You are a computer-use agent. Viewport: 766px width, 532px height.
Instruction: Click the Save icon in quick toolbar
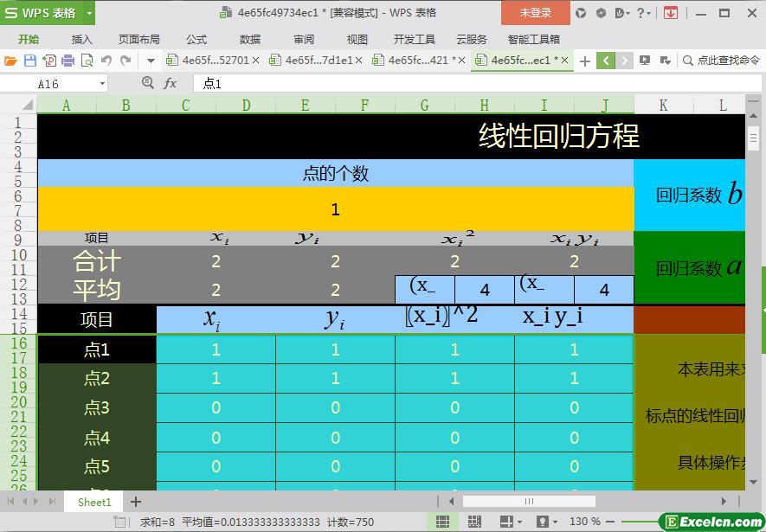(30, 61)
